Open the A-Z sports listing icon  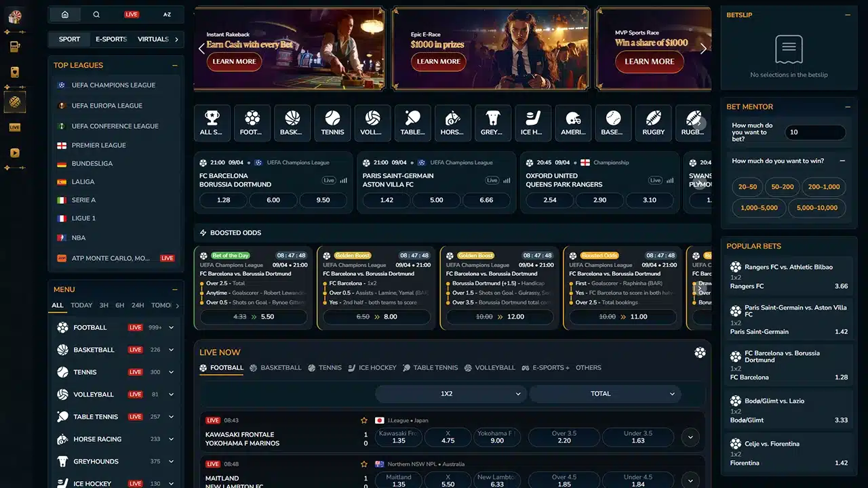(167, 14)
